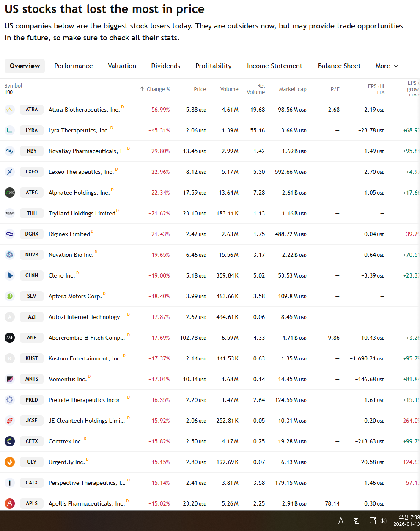Select the Overview tab
Screen dimensions: 420x531
25,66
